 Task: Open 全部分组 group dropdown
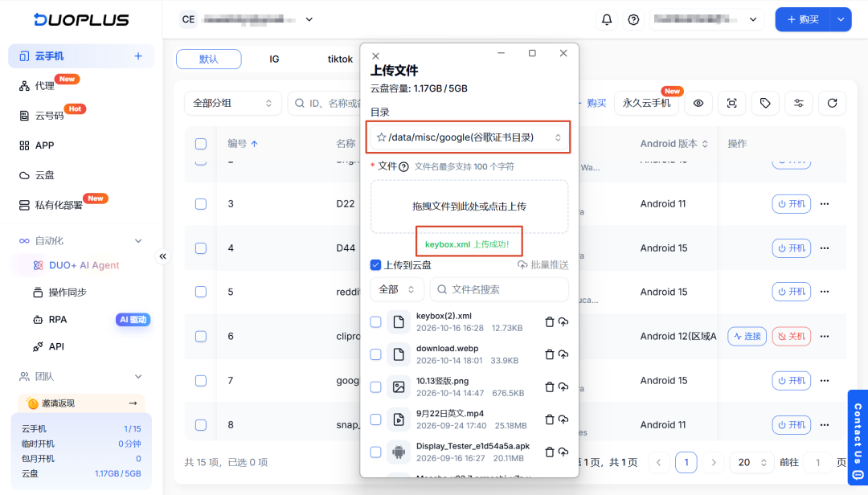pyautogui.click(x=232, y=104)
